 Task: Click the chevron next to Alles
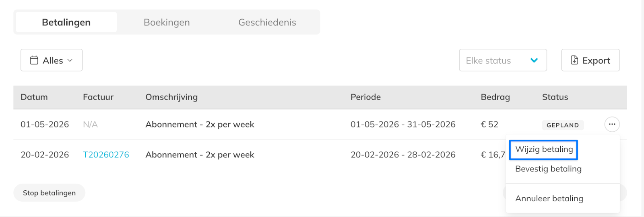pyautogui.click(x=70, y=60)
